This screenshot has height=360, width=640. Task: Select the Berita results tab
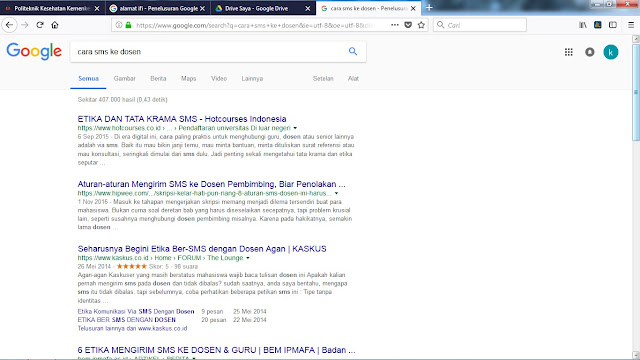[x=158, y=78]
